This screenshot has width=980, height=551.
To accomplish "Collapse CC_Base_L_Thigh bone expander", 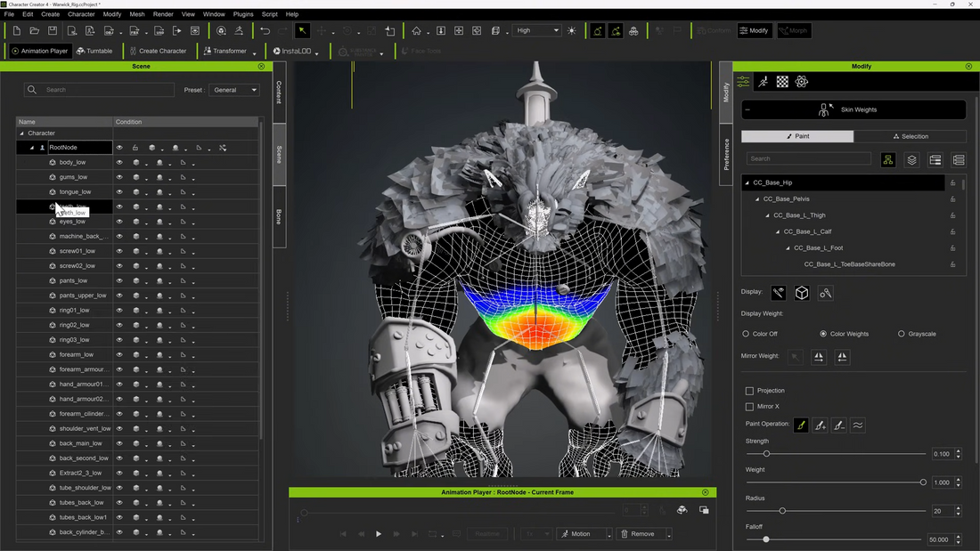I will point(767,215).
